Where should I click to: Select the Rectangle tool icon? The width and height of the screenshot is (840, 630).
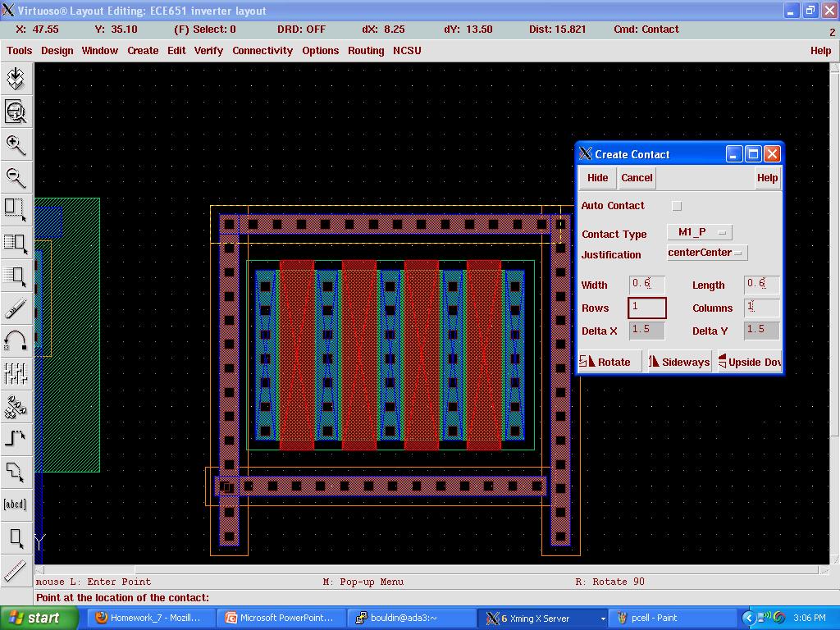pyautogui.click(x=16, y=538)
